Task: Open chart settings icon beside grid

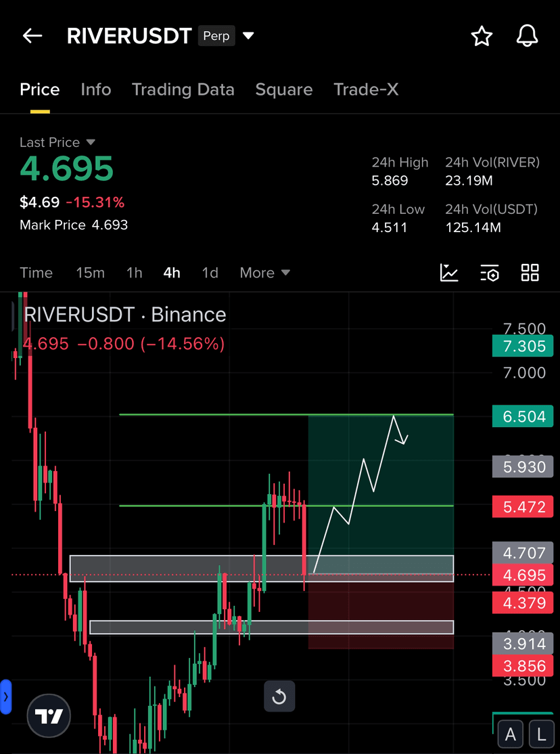Action: point(490,273)
